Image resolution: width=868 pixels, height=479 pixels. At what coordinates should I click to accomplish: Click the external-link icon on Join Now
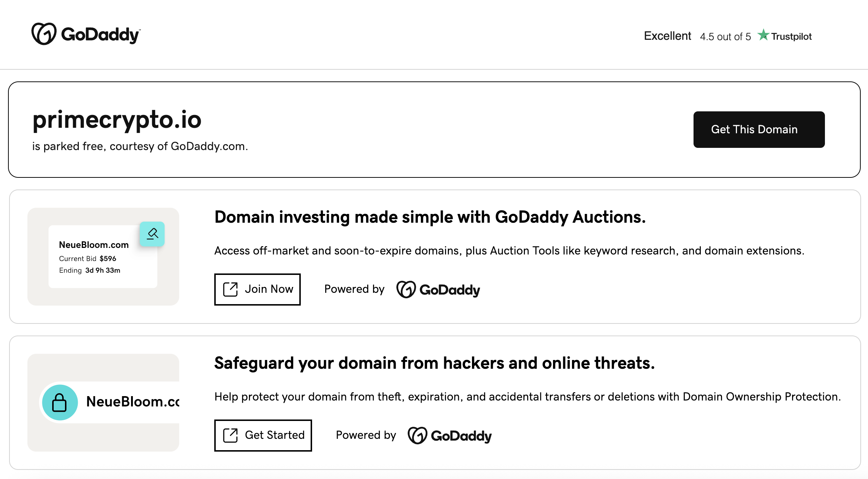click(230, 289)
